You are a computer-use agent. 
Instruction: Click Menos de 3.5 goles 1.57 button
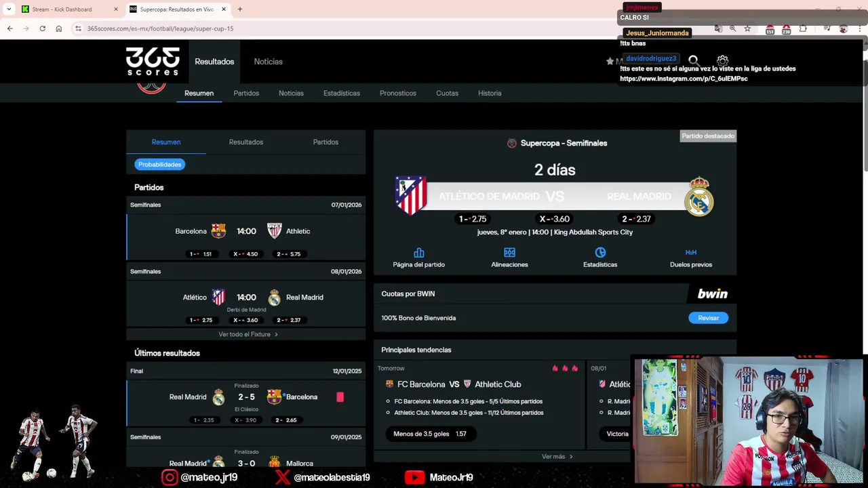(430, 434)
